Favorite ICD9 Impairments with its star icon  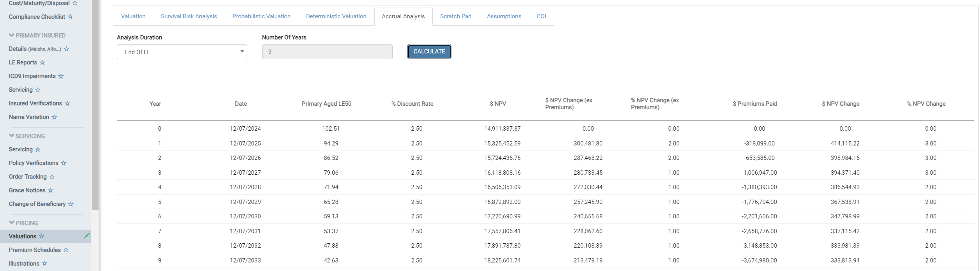coord(61,76)
